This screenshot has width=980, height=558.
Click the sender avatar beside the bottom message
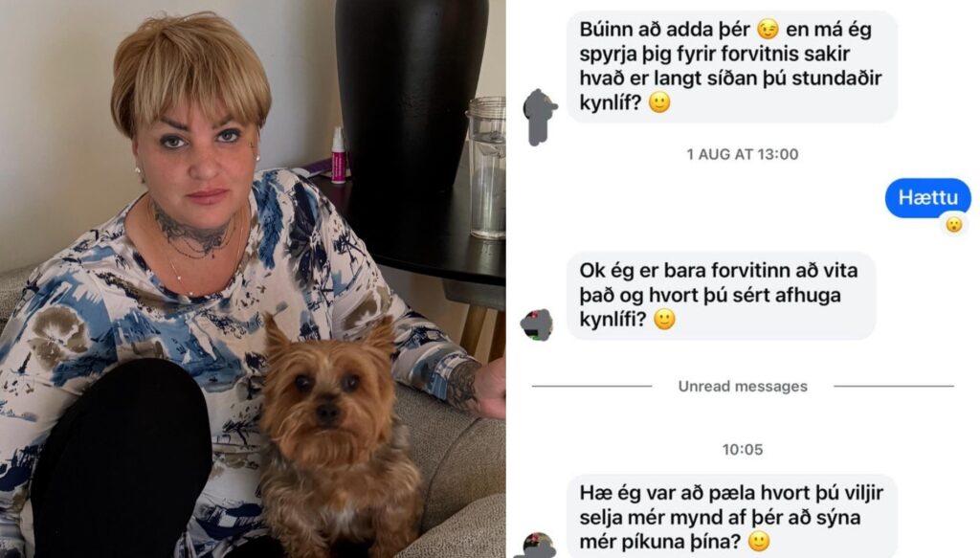coord(536,545)
